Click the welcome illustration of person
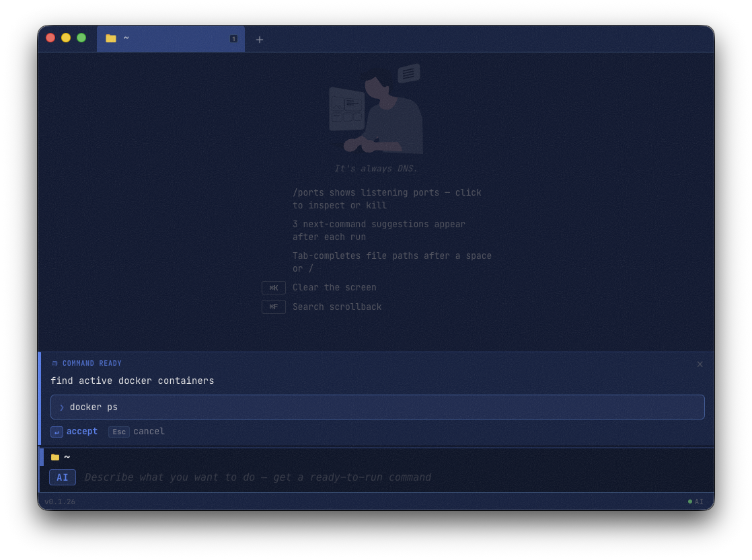Screen dimensions: 752x560 tap(376, 109)
